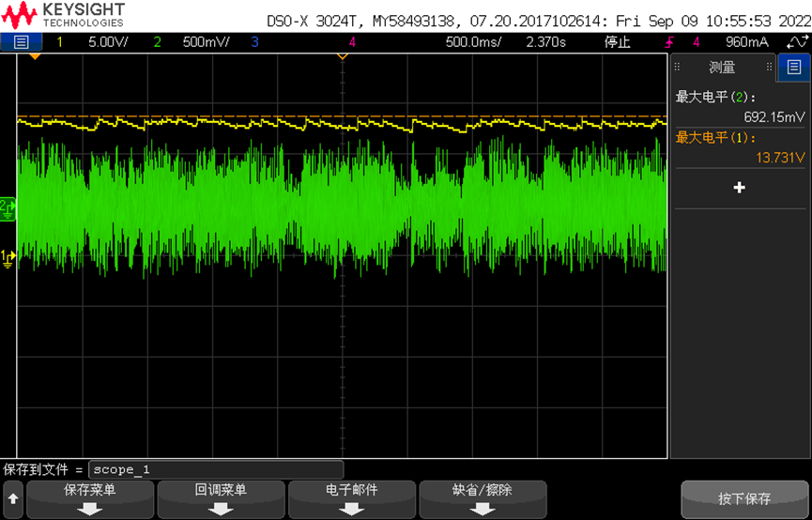Screen dimensions: 812x520
Task: Add a new measurement with plus icon
Action: click(740, 188)
